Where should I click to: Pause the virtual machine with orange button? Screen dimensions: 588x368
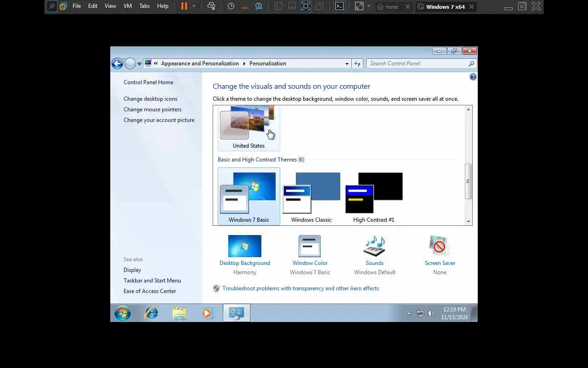click(184, 6)
